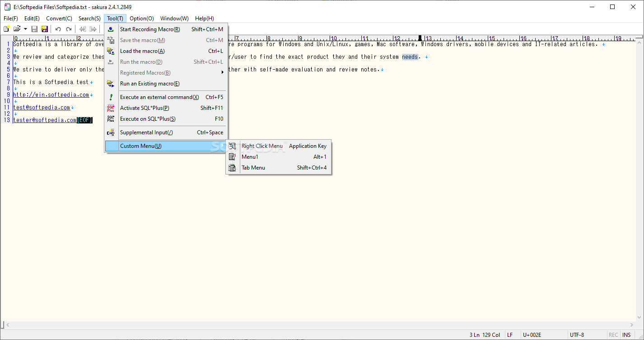Click the Tab Menu submenu icon

pos(232,168)
